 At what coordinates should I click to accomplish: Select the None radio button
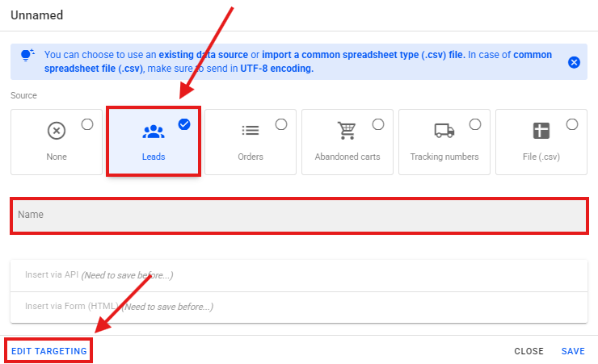(87, 124)
